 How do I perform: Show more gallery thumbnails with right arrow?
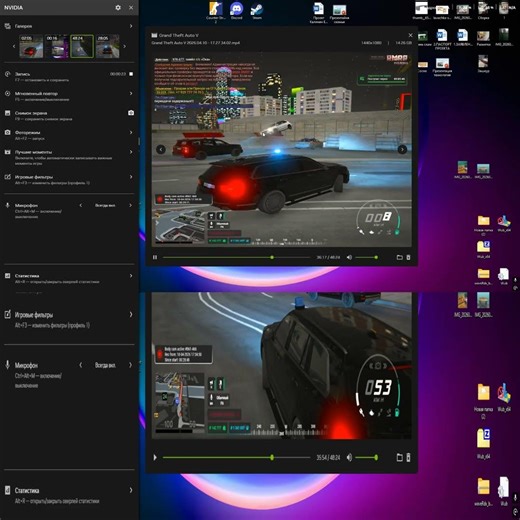[125, 46]
